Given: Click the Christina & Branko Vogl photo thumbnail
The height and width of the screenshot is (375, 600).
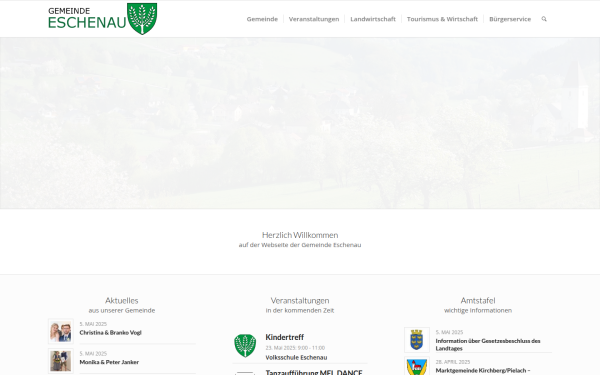Looking at the screenshot, I should 61,331.
